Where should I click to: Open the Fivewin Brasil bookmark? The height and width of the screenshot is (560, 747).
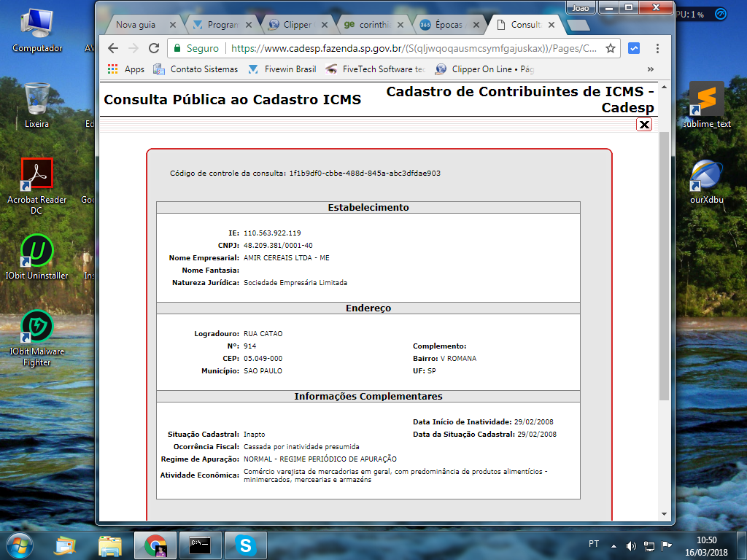282,69
